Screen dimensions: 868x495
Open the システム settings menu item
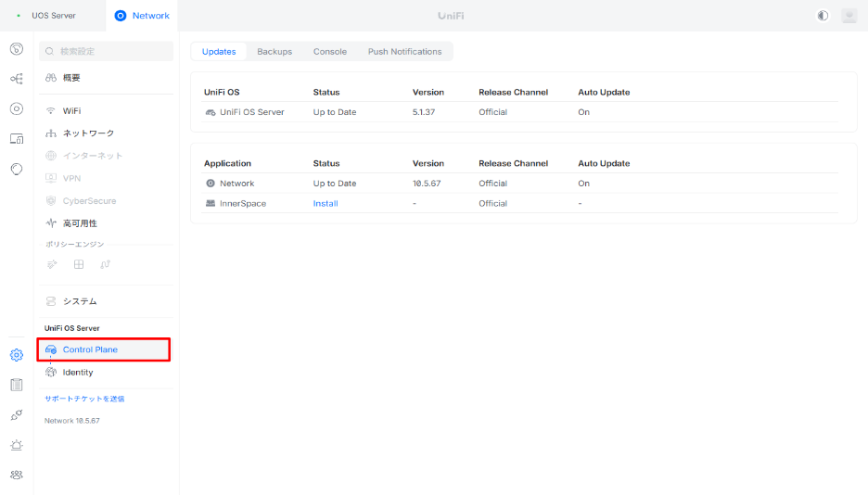106,301
